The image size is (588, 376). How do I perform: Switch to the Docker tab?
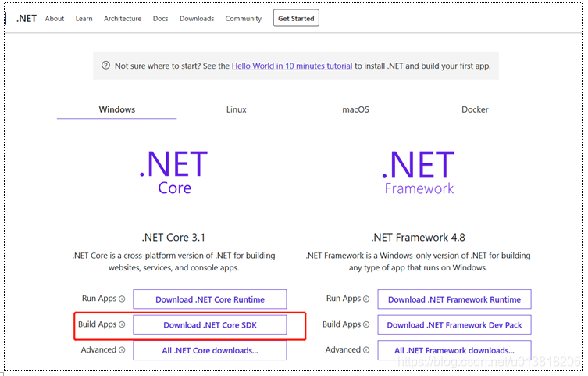coord(475,109)
